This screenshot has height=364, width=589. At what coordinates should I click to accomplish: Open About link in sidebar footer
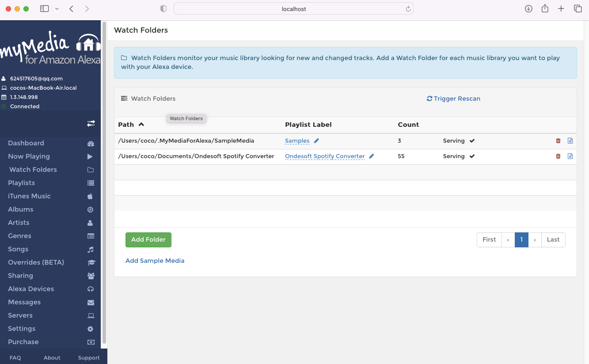click(x=52, y=358)
